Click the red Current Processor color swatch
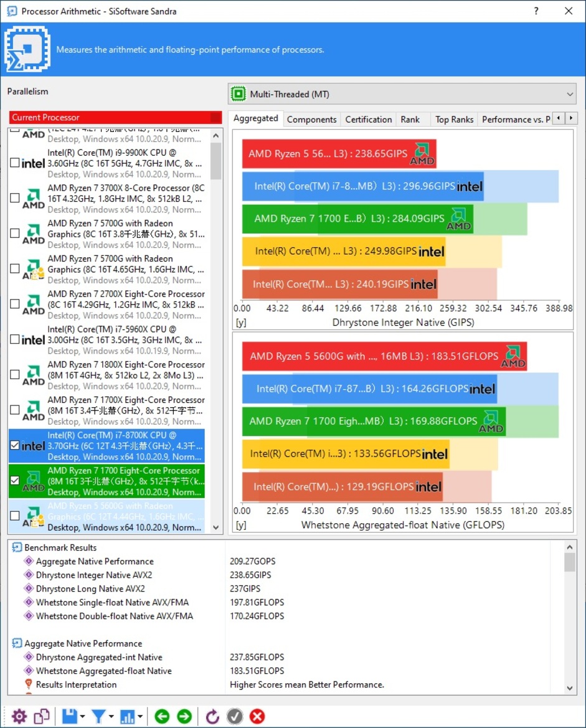Image resolution: width=586 pixels, height=728 pixels. tap(215, 117)
